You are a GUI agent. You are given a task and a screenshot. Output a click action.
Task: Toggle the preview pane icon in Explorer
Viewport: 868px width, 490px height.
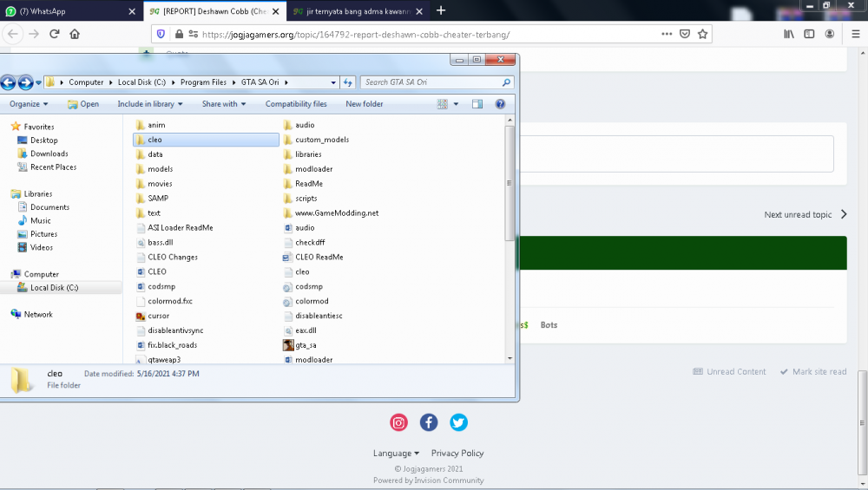tap(477, 104)
